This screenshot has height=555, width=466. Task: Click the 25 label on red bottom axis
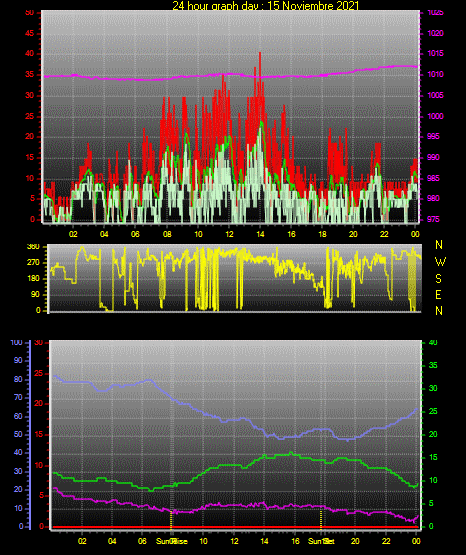pyautogui.click(x=38, y=374)
